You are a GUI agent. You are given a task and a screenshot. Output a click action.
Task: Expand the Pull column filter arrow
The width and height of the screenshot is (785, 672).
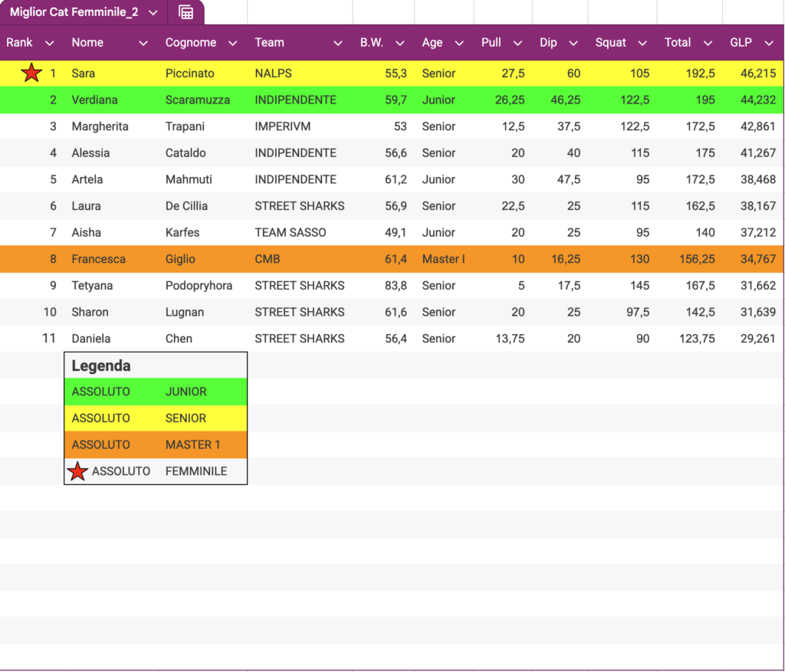click(517, 43)
